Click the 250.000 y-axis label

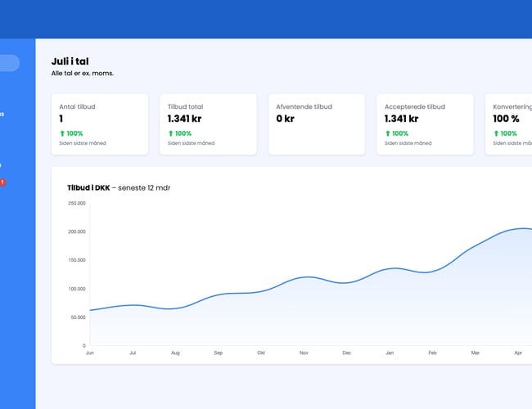(76, 203)
